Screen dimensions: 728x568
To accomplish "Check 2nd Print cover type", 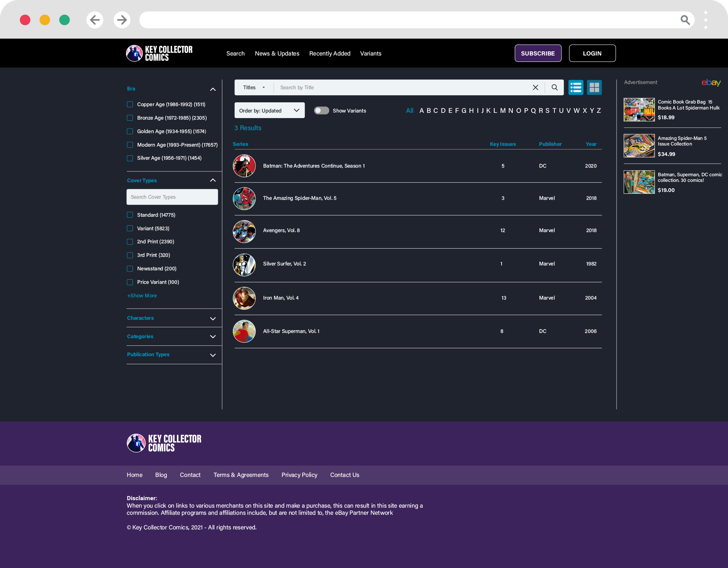I will 130,242.
